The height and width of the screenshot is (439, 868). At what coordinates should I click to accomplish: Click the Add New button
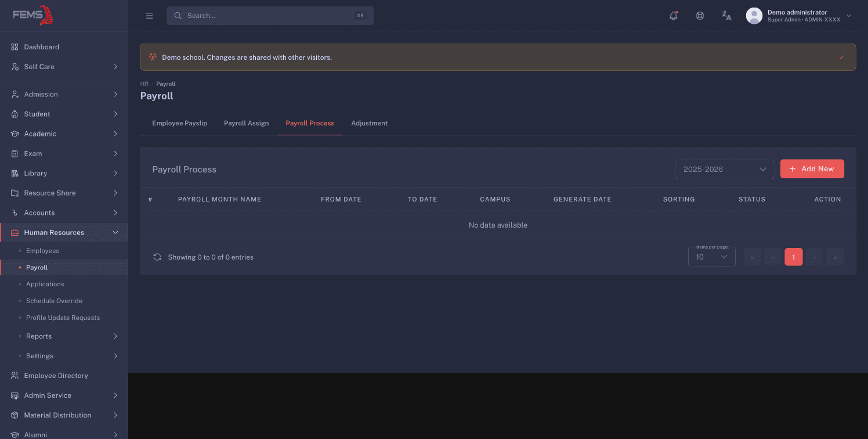pos(812,169)
